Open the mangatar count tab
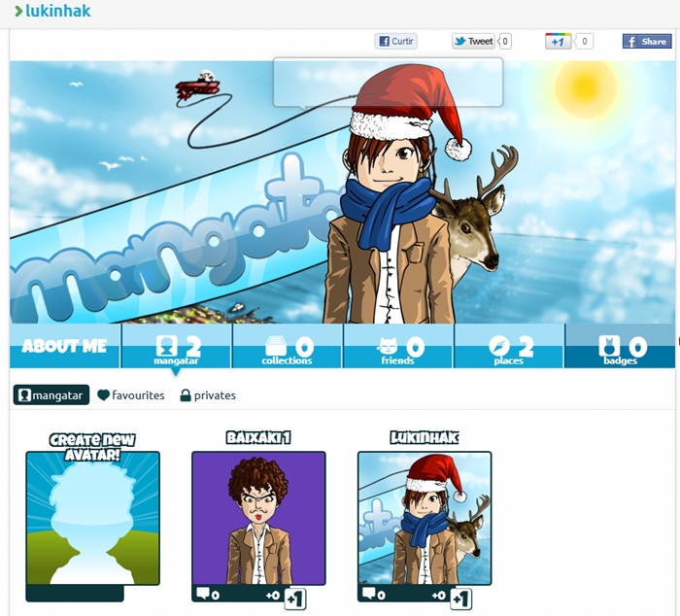680x616 pixels. coord(177,346)
